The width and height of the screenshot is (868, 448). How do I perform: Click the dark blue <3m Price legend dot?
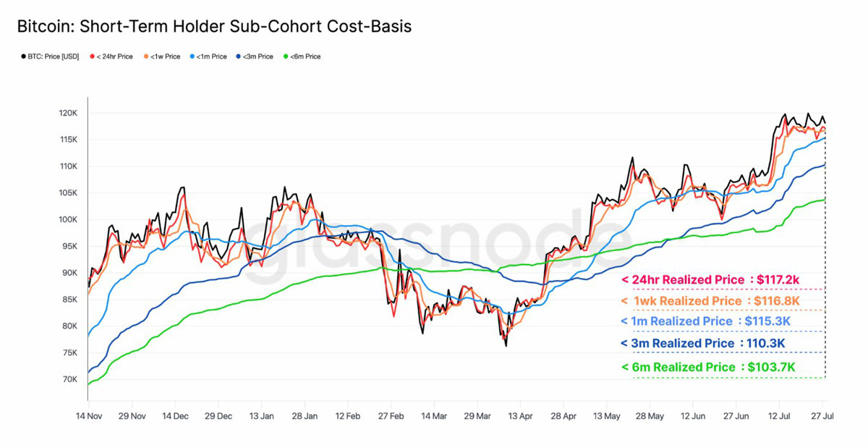239,56
